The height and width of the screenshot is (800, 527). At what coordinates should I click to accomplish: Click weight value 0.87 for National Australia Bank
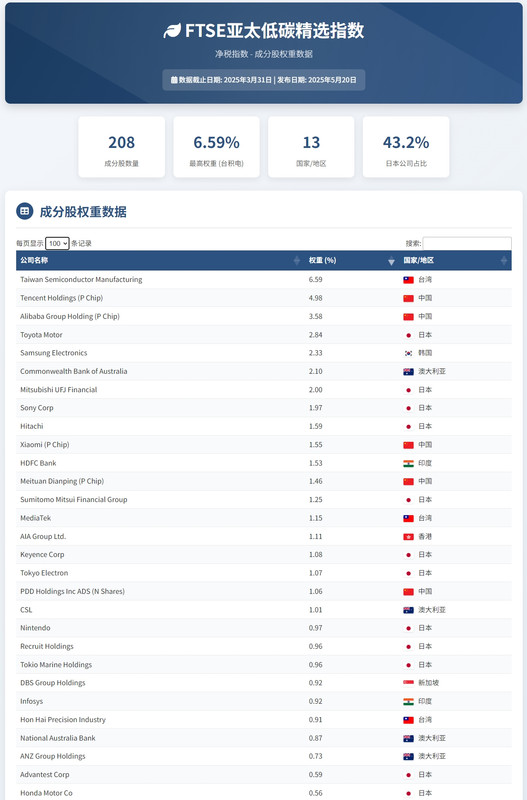click(x=315, y=738)
